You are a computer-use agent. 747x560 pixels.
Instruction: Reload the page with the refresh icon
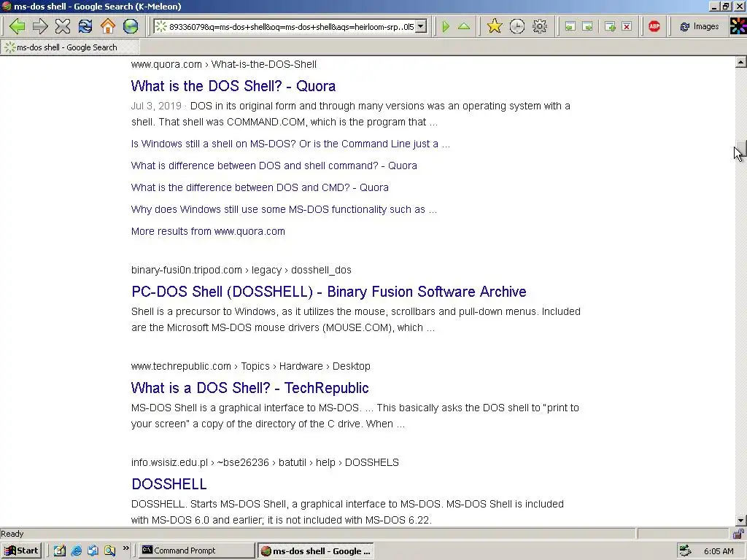click(x=85, y=27)
